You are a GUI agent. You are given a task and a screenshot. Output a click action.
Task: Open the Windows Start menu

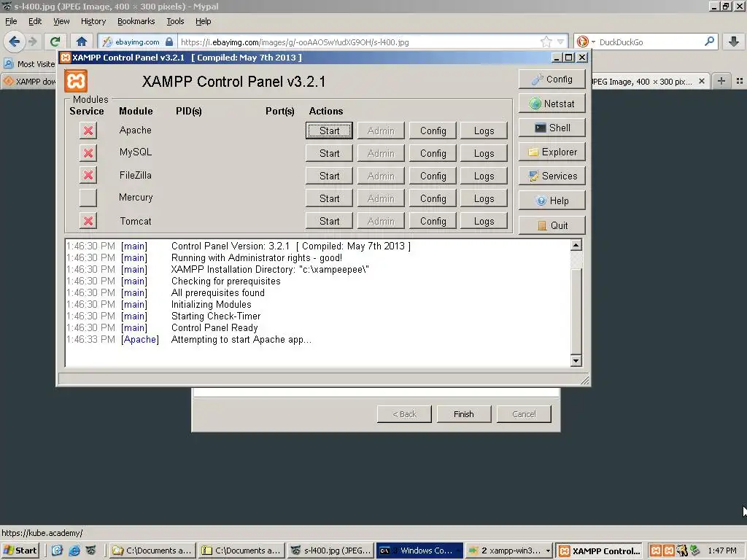point(20,551)
